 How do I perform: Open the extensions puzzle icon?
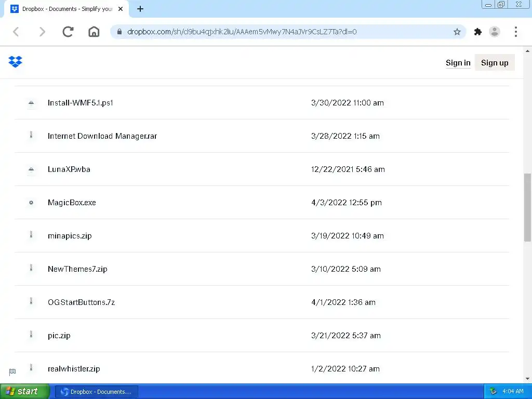pos(478,32)
